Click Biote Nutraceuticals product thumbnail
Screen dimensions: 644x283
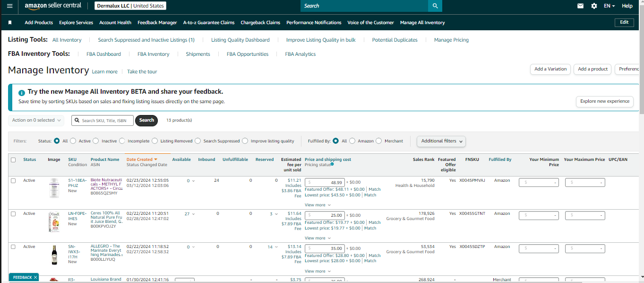[x=54, y=188]
